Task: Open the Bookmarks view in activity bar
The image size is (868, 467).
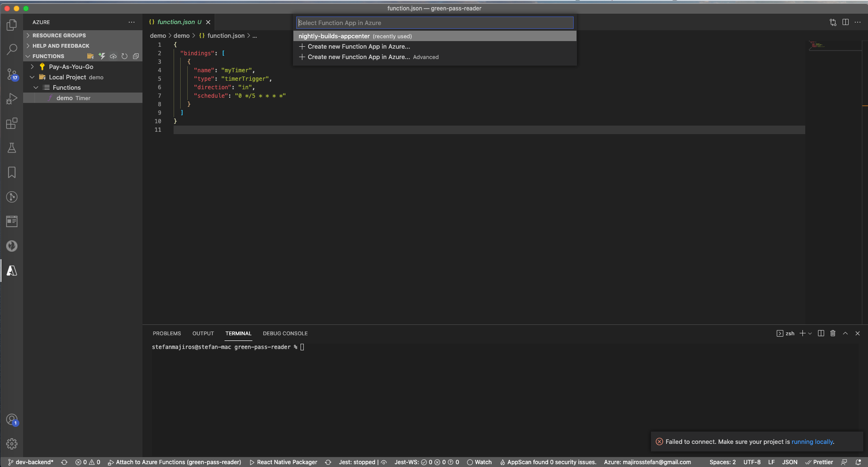Action: [12, 172]
